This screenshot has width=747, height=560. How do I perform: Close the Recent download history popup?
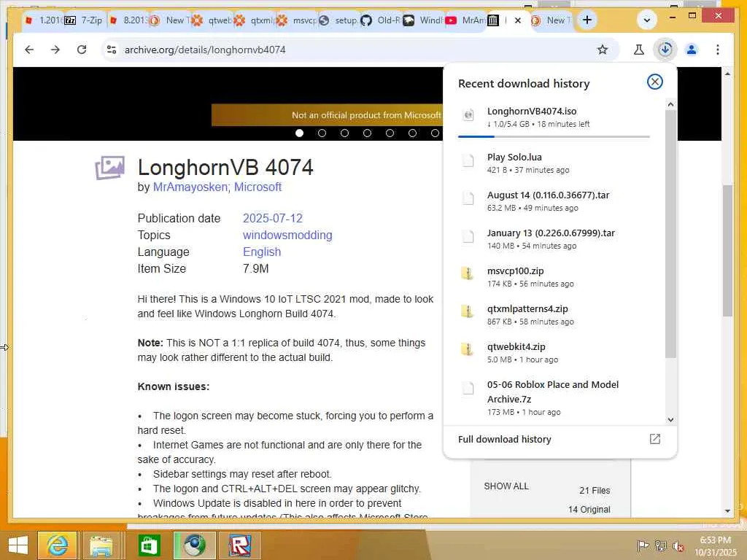654,82
